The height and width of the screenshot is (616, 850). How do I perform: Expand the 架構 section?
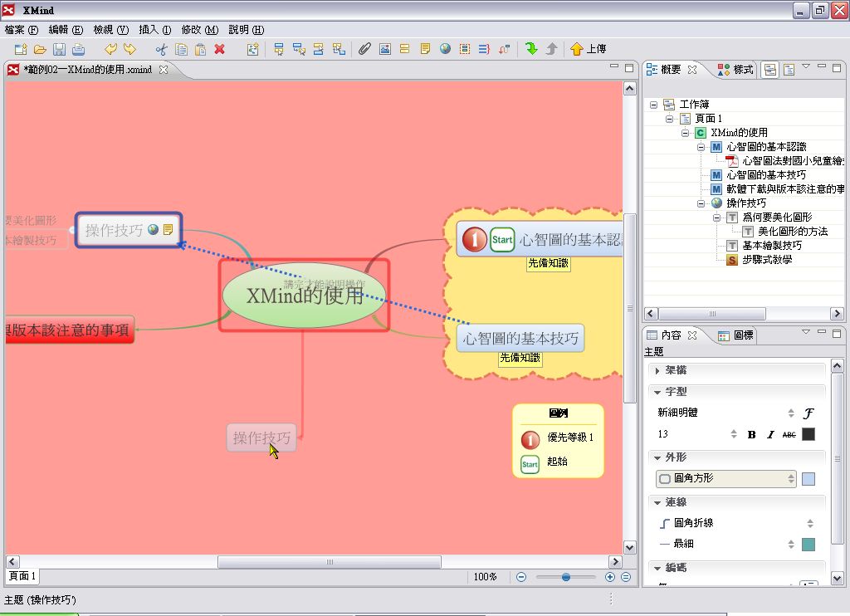(657, 370)
